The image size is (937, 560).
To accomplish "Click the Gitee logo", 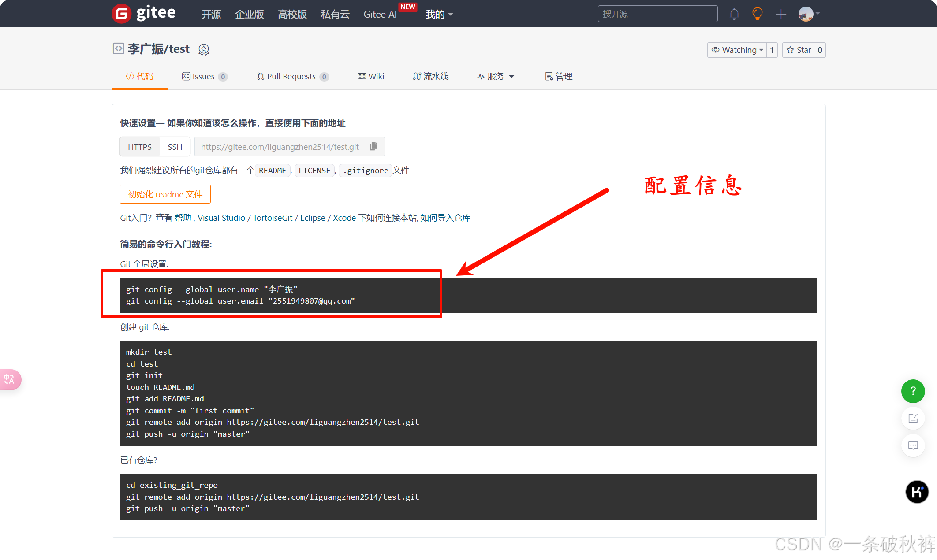I will point(144,13).
